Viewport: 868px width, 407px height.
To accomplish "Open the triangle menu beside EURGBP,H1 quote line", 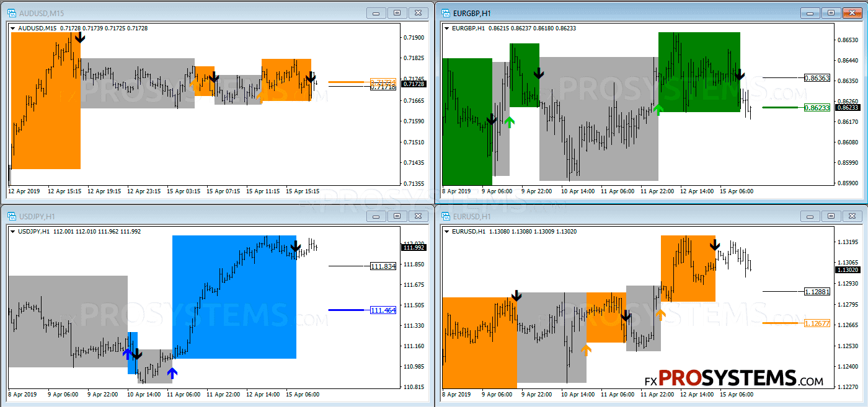I will [448, 28].
